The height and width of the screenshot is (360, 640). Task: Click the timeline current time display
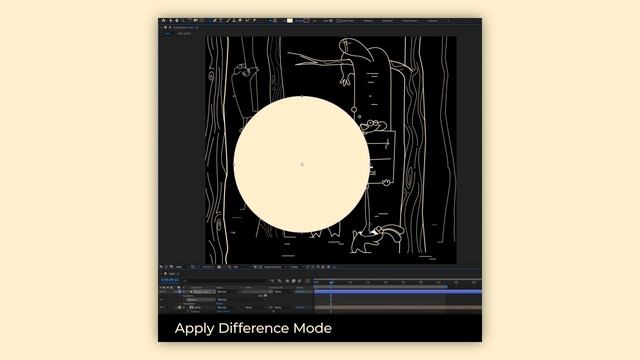[170, 280]
